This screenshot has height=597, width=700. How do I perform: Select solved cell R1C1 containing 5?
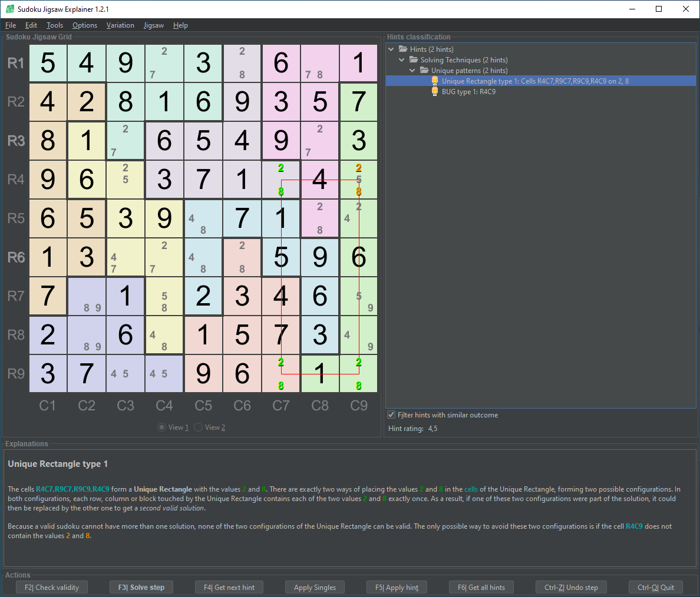point(48,63)
